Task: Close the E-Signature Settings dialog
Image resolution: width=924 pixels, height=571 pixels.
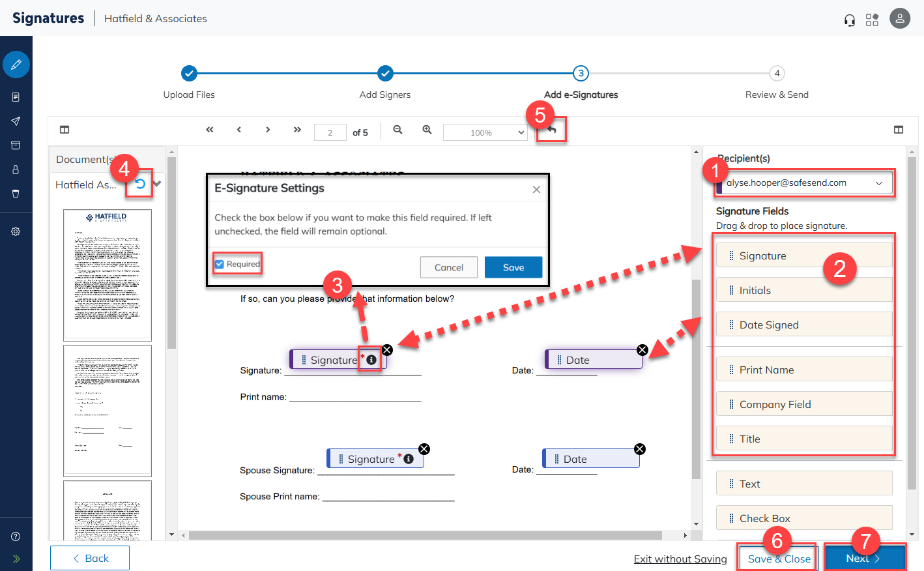Action: pyautogui.click(x=536, y=190)
